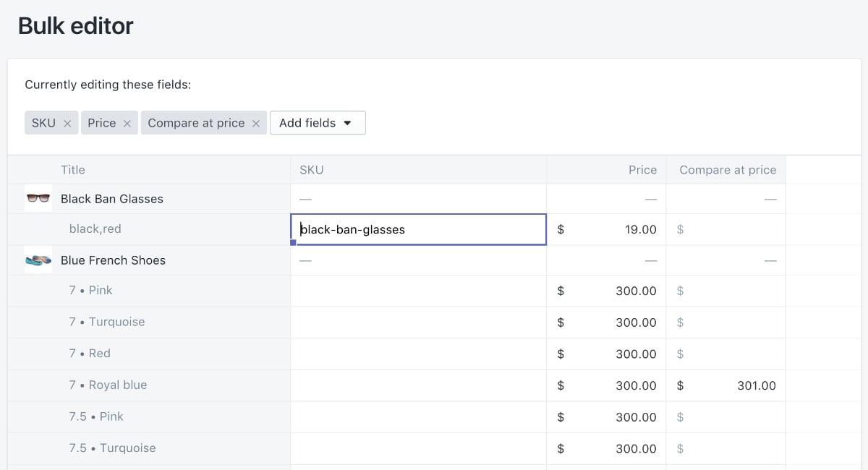
Task: Open the Blue French Shoes product title
Action: [113, 260]
